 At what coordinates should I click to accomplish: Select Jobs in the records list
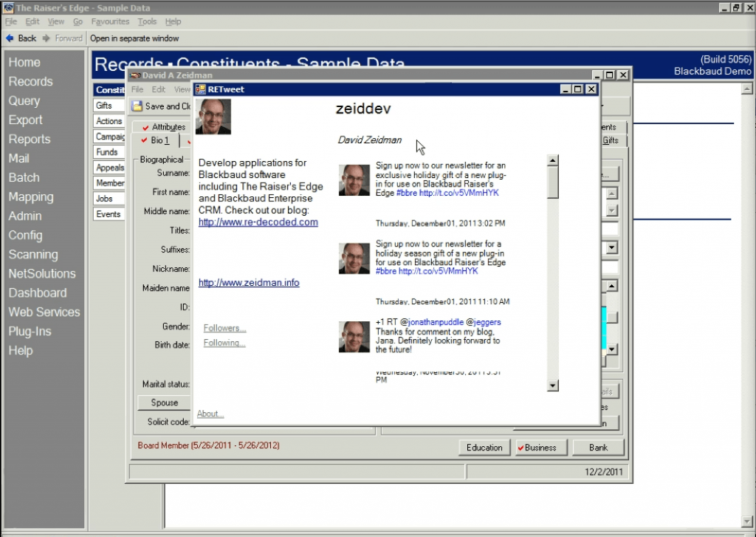pos(109,198)
